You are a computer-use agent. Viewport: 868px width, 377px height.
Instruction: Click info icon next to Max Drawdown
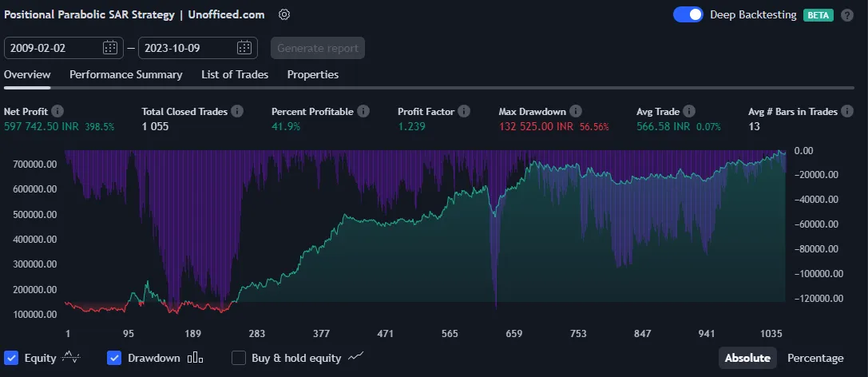click(576, 112)
